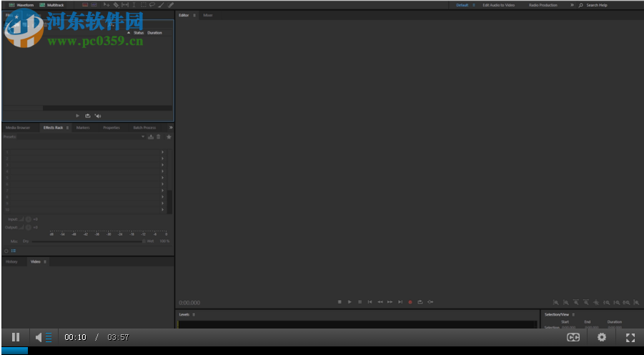Screen dimensions: 644x355
Task: Toggle loop playback in Files panel
Action: click(x=87, y=116)
